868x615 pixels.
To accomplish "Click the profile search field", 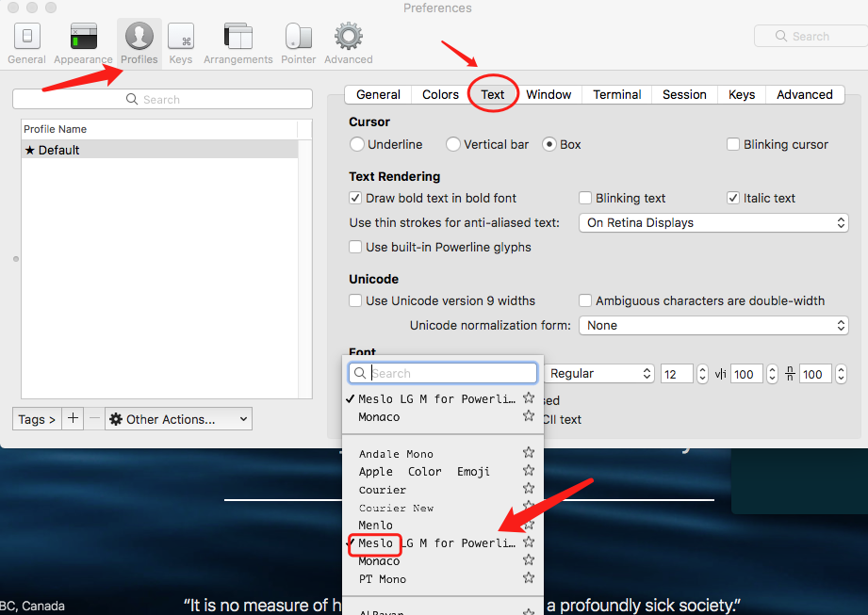I will 162,99.
